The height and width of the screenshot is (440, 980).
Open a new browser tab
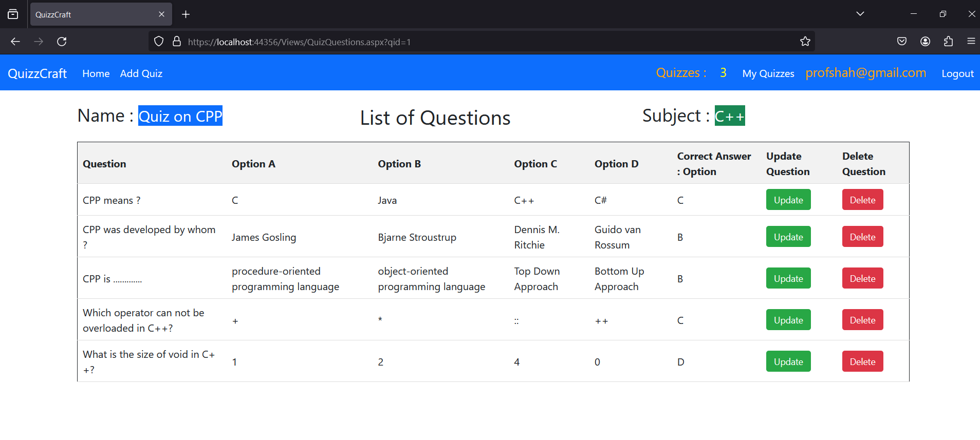point(186,14)
